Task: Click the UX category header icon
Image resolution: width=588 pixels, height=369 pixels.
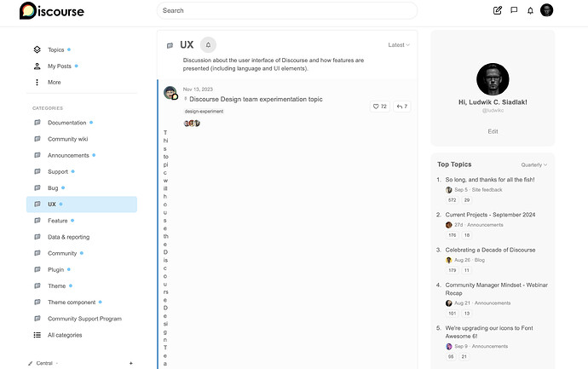Action: (170, 45)
